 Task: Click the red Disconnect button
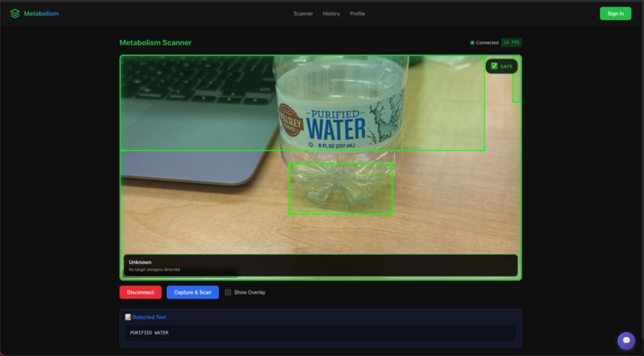(x=141, y=292)
